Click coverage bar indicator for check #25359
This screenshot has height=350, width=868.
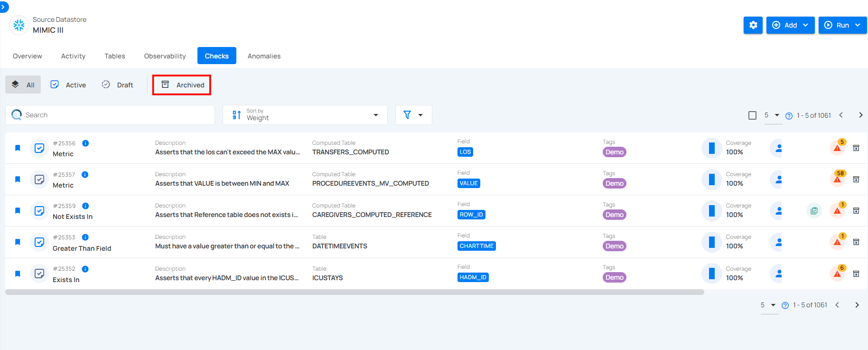[x=711, y=211]
